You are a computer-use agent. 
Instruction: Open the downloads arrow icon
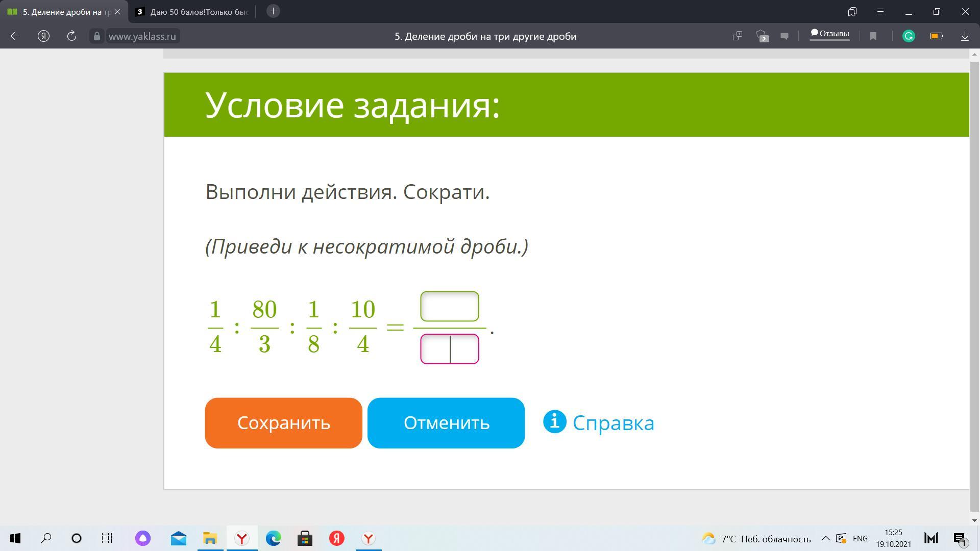tap(965, 36)
